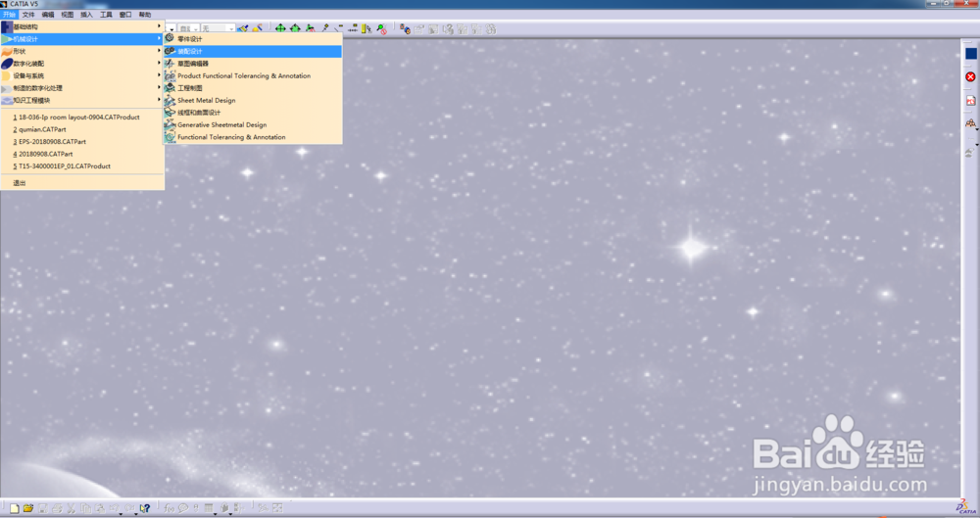Click the paintbrush icon in top toolbar

[242, 28]
